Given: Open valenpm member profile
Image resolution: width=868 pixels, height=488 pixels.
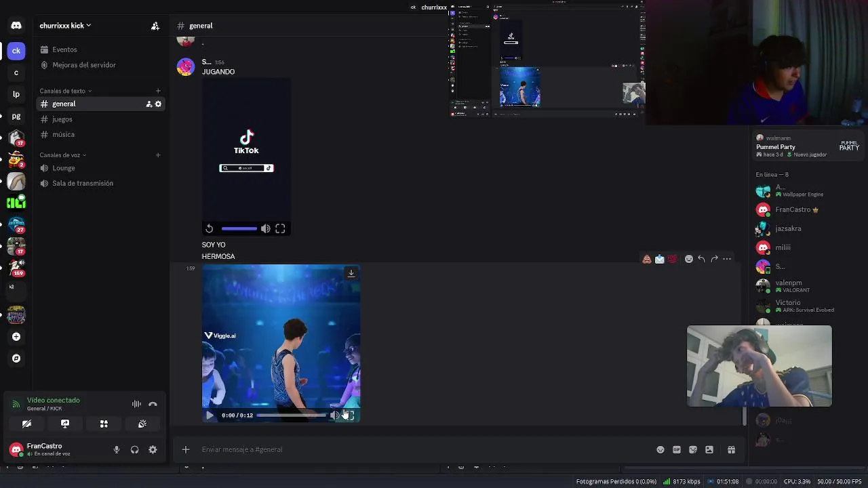Looking at the screenshot, I should [x=806, y=286].
